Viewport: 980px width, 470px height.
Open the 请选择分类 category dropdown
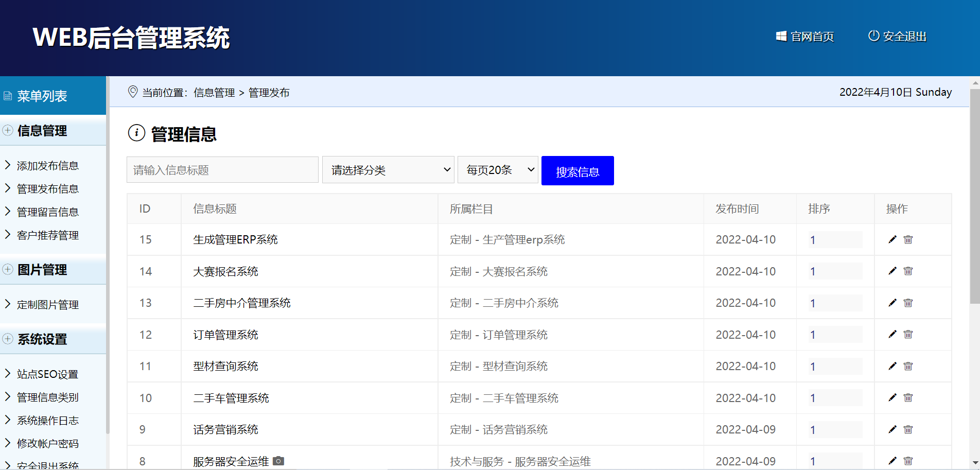388,170
